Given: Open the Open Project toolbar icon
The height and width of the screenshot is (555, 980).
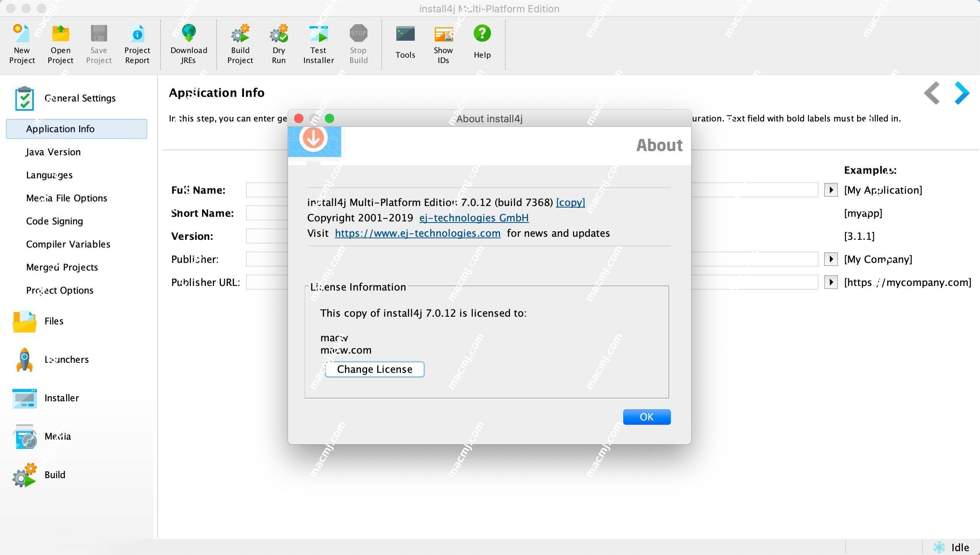Looking at the screenshot, I should (x=60, y=33).
